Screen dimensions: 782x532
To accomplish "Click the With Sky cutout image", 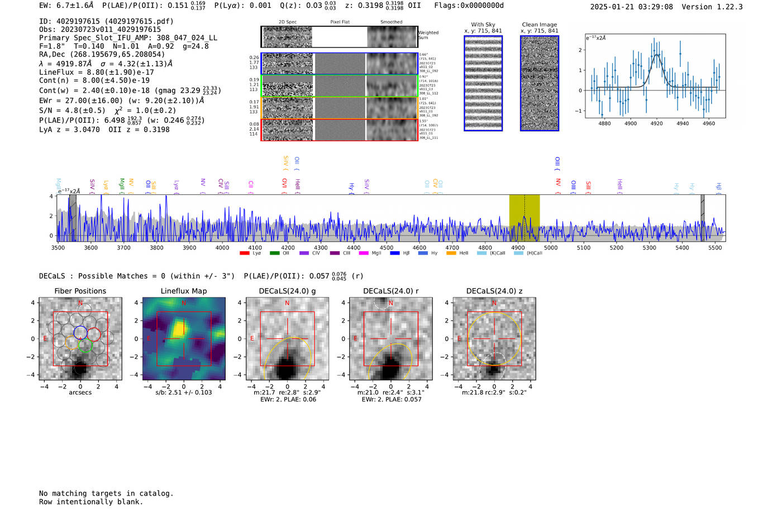I will (x=483, y=83).
